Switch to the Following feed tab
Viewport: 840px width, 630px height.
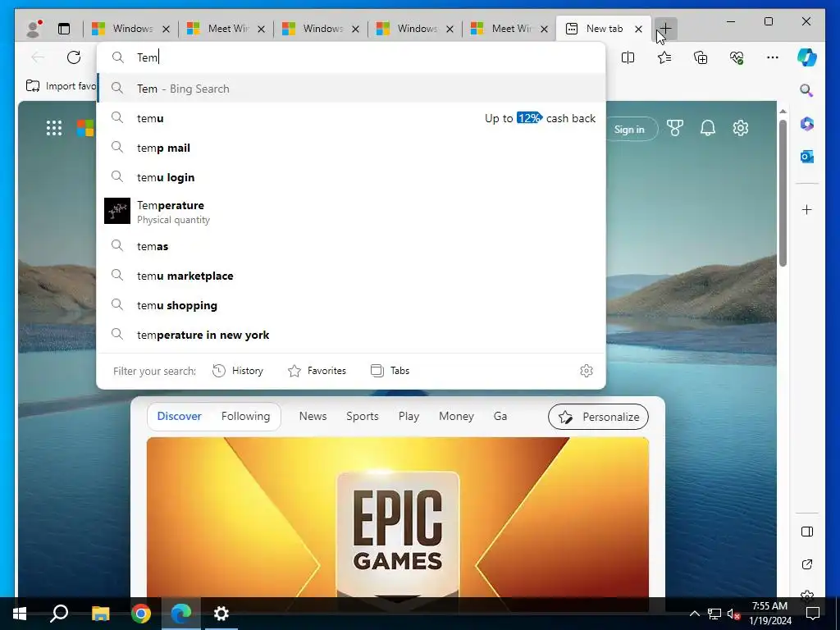245,416
